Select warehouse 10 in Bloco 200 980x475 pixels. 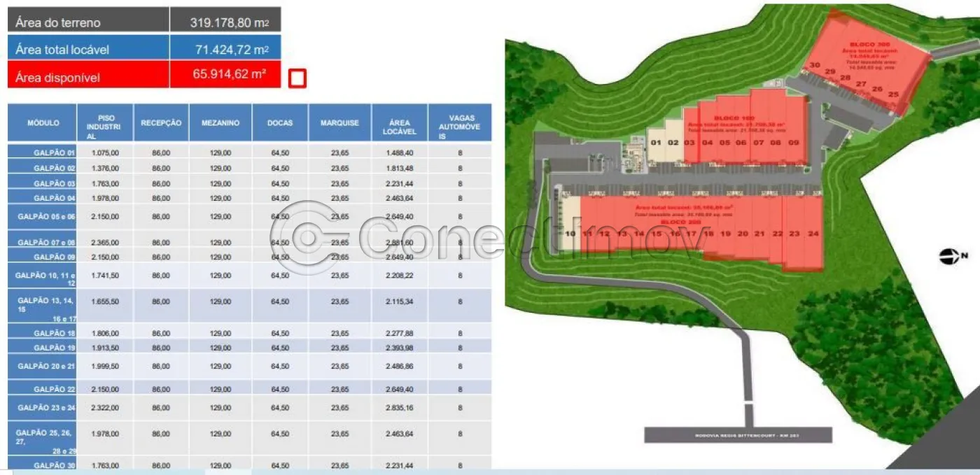click(x=570, y=234)
